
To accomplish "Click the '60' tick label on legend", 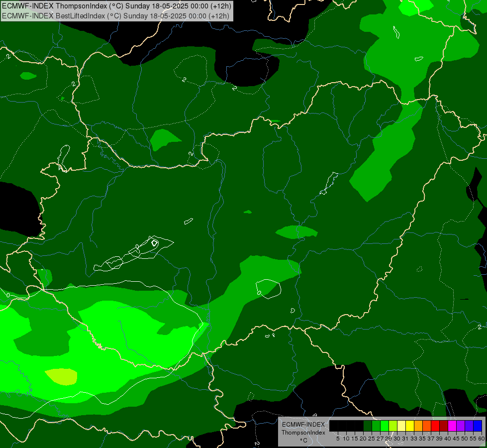I will coord(482,439).
